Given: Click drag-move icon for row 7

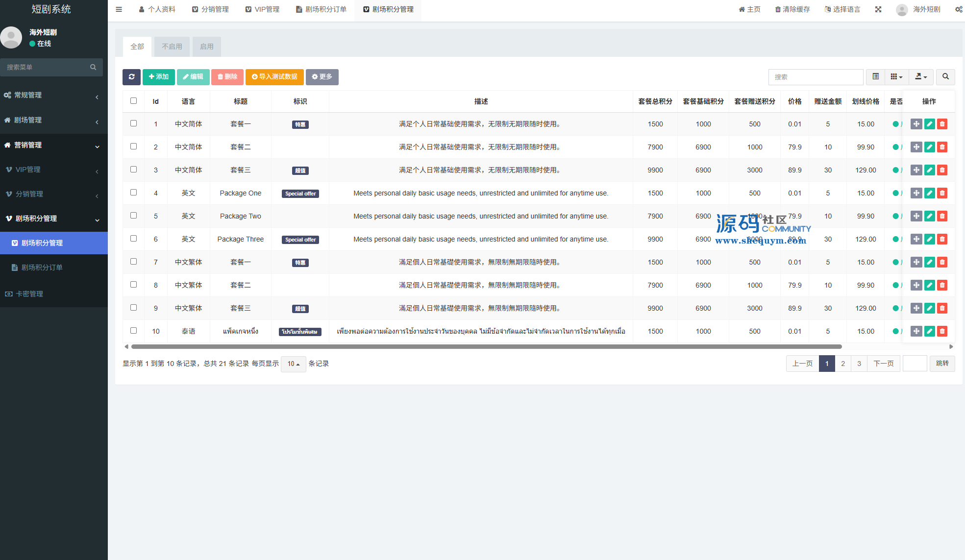Looking at the screenshot, I should [916, 262].
